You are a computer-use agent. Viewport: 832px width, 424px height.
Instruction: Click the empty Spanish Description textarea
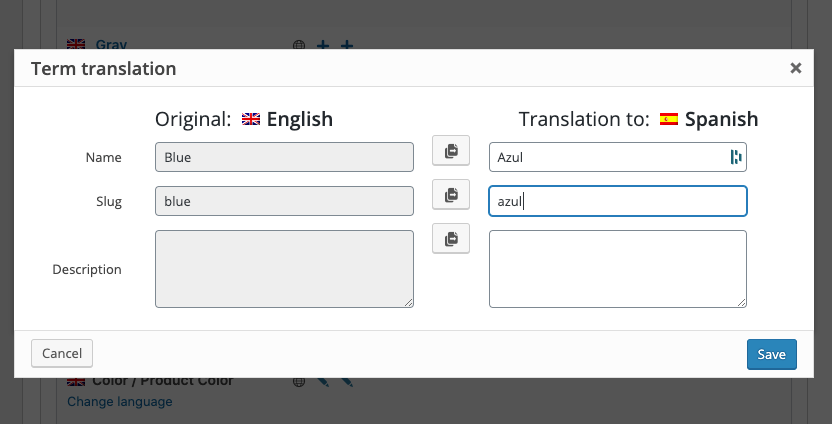[x=617, y=268]
